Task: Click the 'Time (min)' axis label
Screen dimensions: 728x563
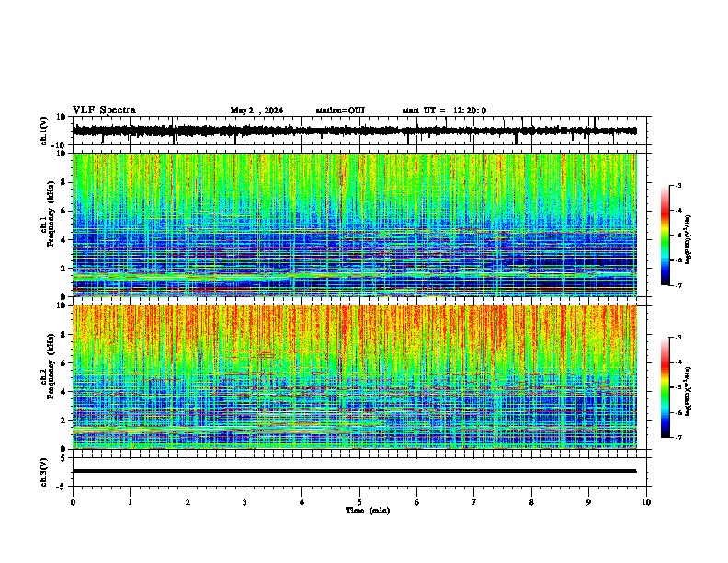Action: (x=368, y=511)
